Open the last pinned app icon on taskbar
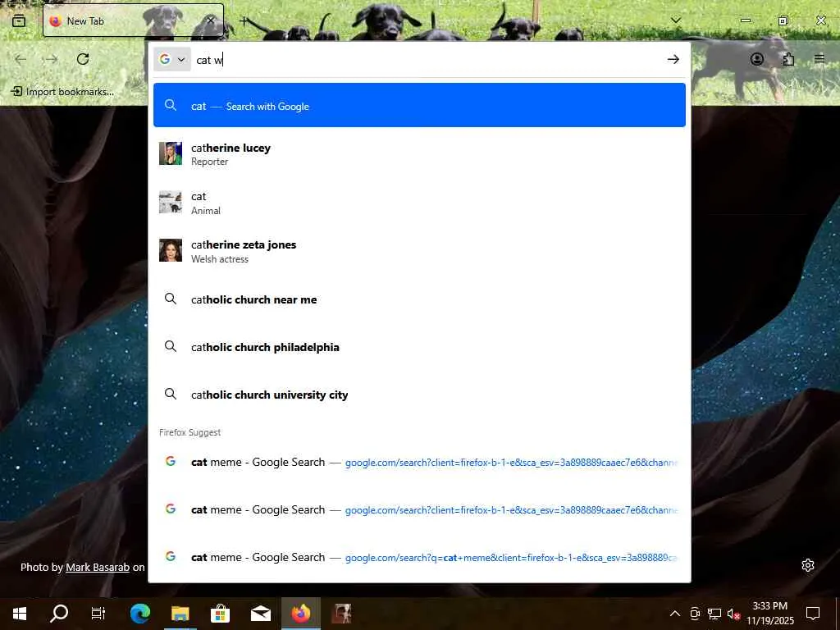 (x=340, y=614)
